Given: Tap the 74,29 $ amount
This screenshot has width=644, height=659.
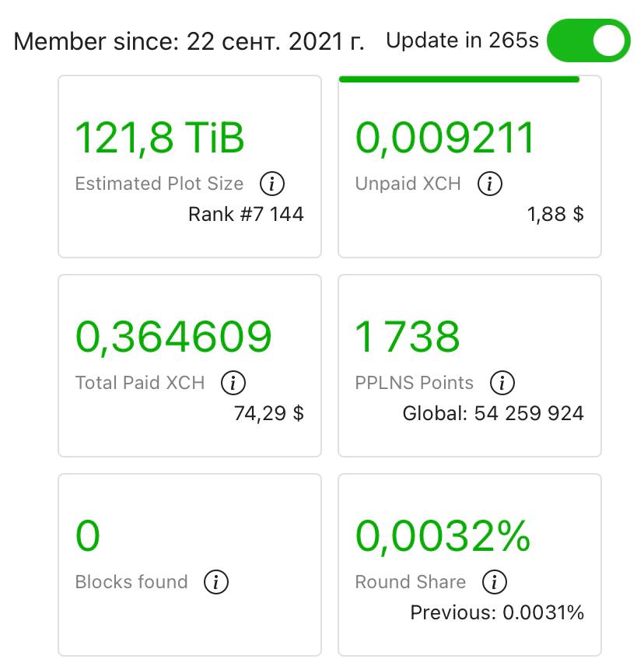Looking at the screenshot, I should coord(269,414).
